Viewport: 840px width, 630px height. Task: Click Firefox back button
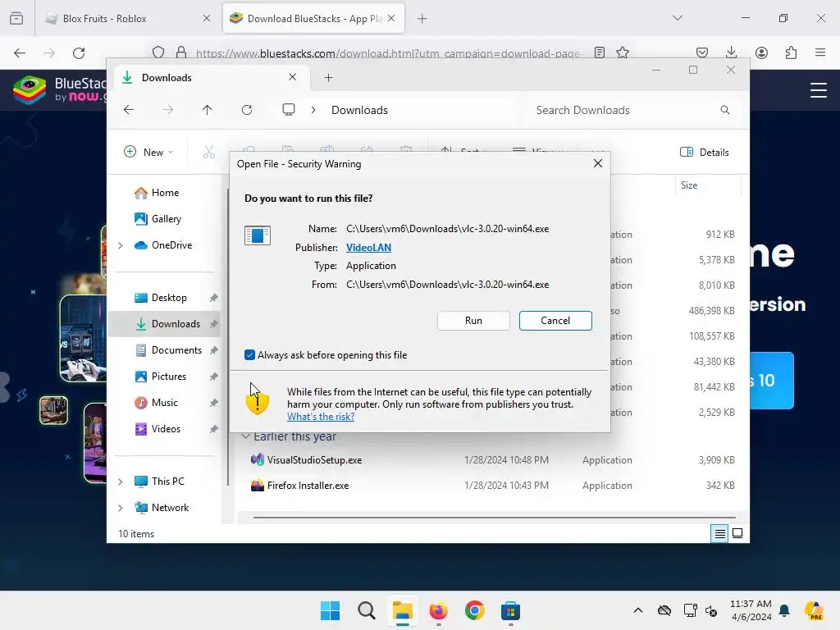tap(20, 52)
